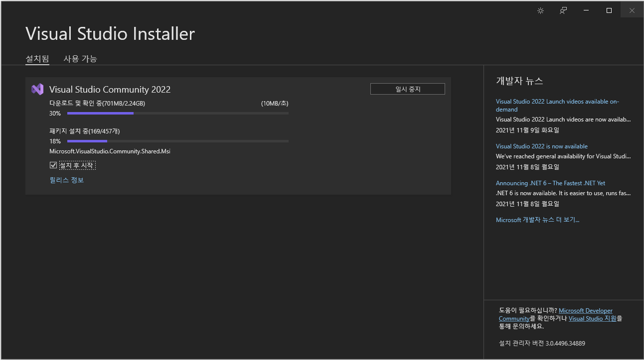644x360 pixels.
Task: Click the 설치 관리자 버전 3.0.4496.34889 text
Action: tap(542, 343)
